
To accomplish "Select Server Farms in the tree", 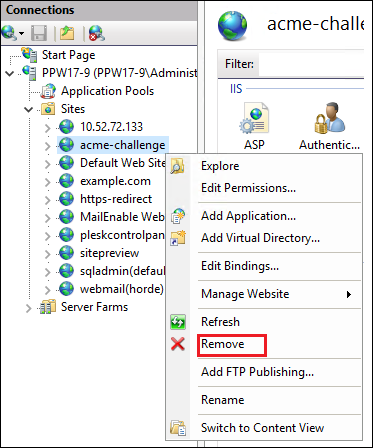I will (94, 307).
